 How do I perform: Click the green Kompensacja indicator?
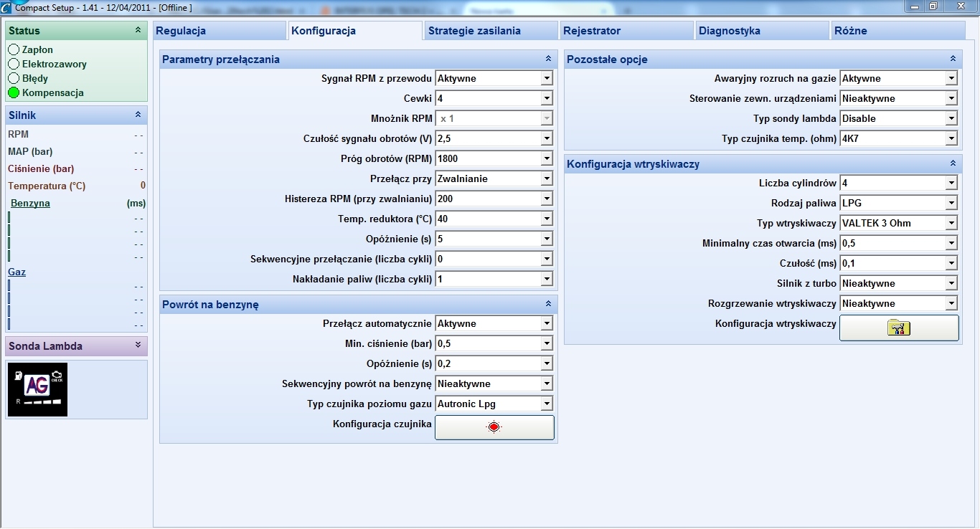(14, 92)
